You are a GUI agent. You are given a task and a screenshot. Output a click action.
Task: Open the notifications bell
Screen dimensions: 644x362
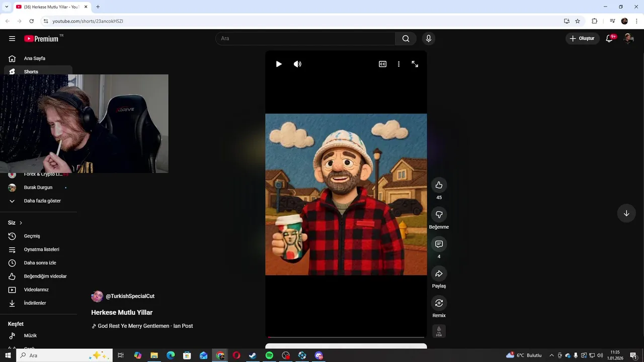(609, 39)
